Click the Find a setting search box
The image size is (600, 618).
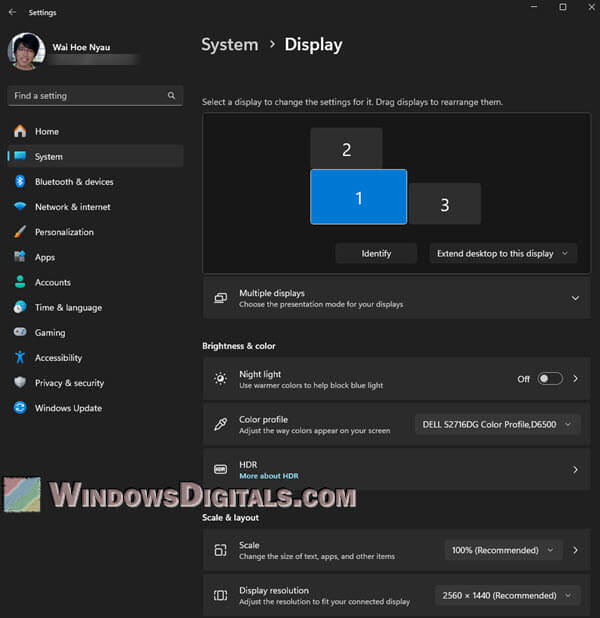pyautogui.click(x=95, y=95)
